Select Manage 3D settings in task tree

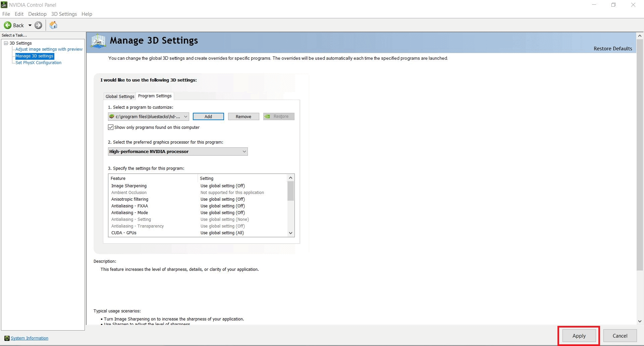point(35,56)
